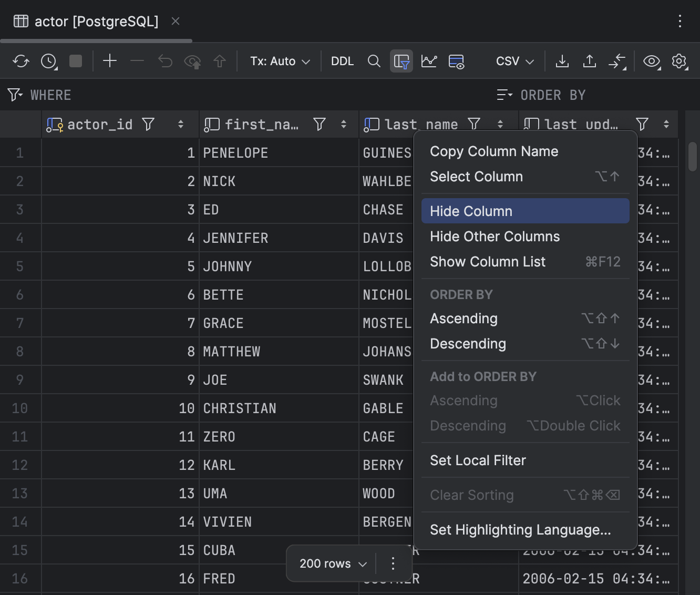Refresh the table data
Viewport: 700px width, 595px height.
(x=22, y=60)
